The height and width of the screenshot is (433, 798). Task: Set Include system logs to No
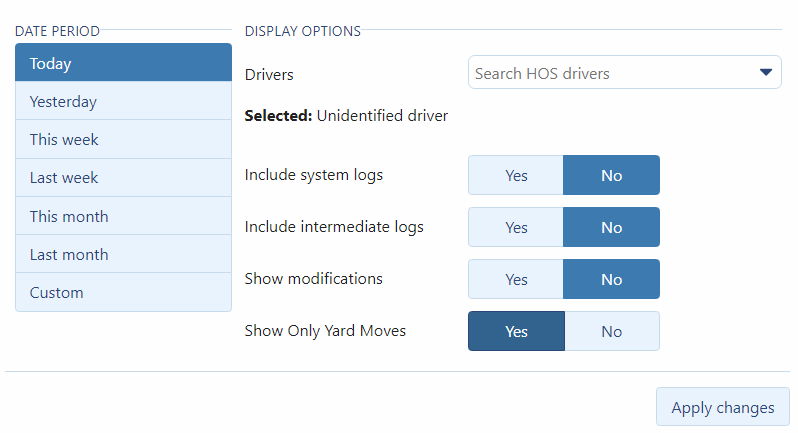[x=611, y=175]
